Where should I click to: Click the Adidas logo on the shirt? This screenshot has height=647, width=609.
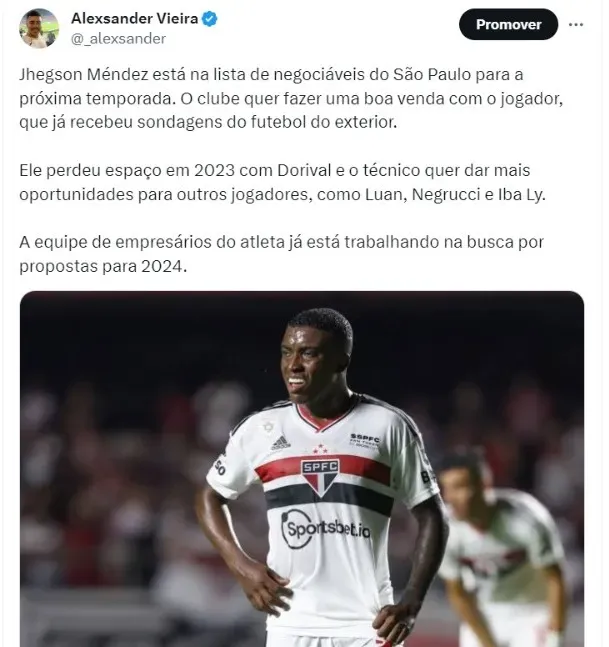[x=281, y=443]
